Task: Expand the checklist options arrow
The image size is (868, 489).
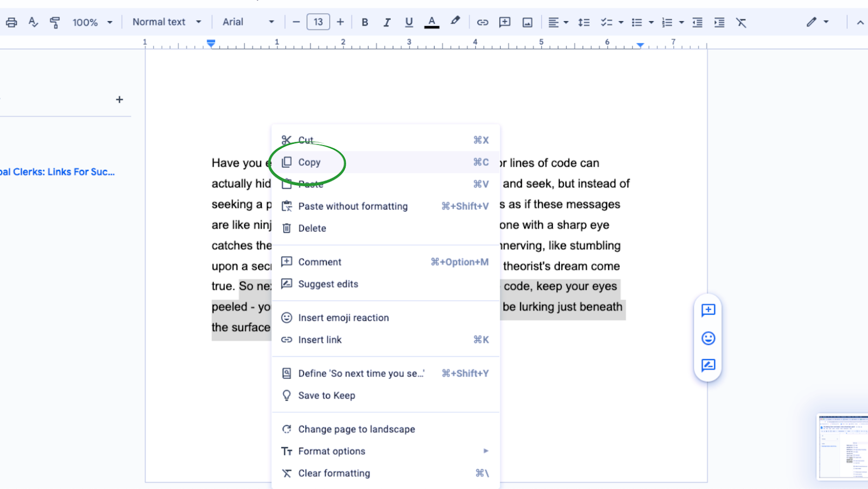Action: point(621,22)
